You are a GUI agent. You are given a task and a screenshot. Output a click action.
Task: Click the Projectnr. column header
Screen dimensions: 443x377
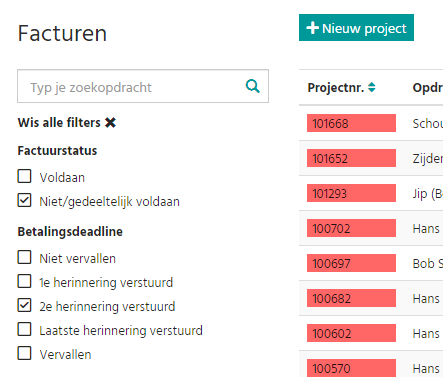(335, 88)
